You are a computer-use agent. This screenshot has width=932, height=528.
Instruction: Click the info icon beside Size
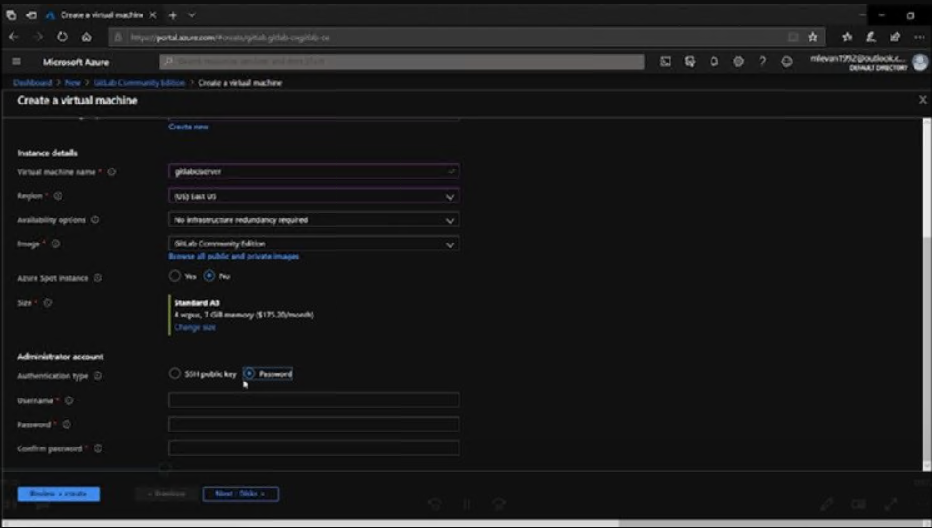[48, 303]
